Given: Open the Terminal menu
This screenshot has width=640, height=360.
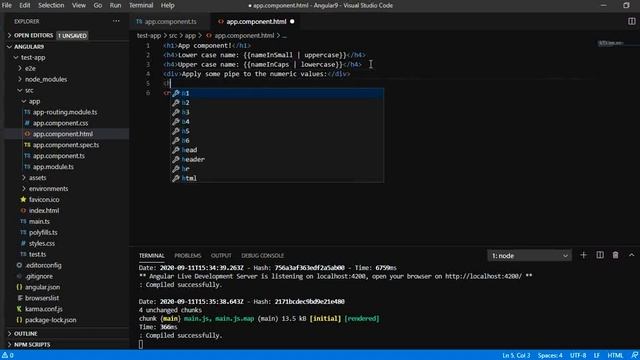Looking at the screenshot, I should [141, 5].
